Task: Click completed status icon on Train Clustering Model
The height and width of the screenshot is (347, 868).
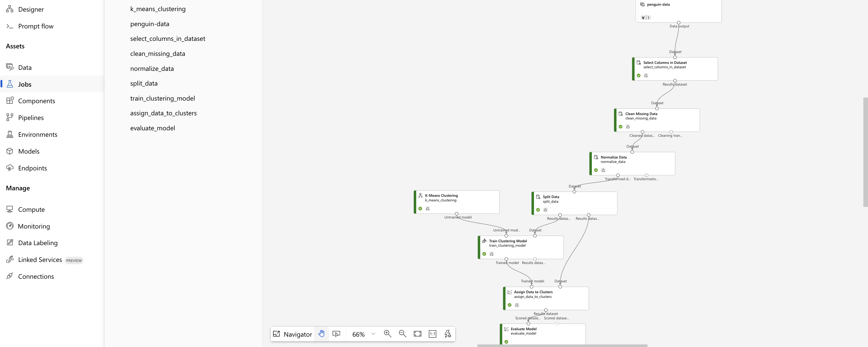Action: (484, 254)
